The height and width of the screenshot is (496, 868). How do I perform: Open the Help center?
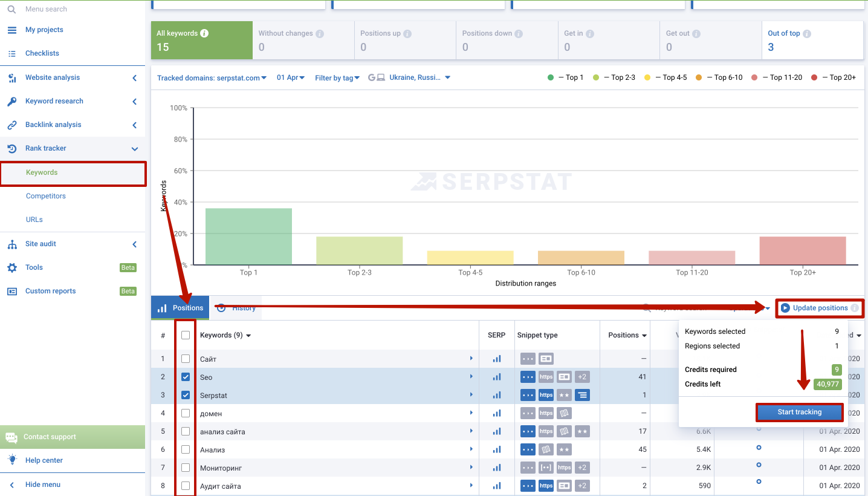[x=44, y=460]
